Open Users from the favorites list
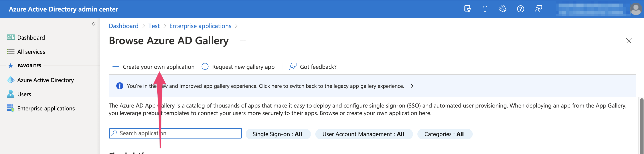This screenshot has width=644, height=154. pyautogui.click(x=24, y=94)
